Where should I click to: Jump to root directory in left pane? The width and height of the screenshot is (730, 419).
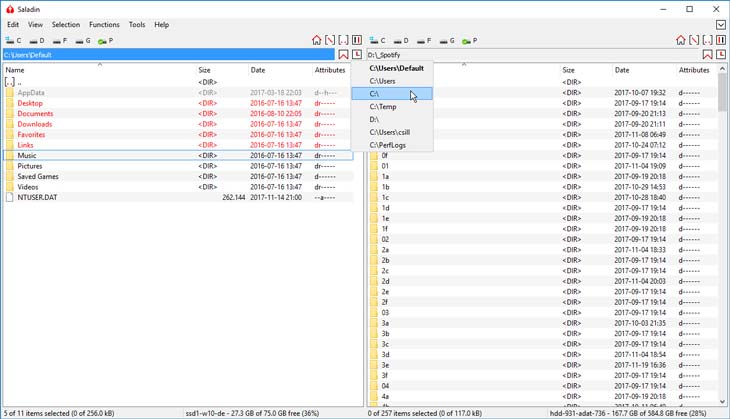[x=330, y=41]
